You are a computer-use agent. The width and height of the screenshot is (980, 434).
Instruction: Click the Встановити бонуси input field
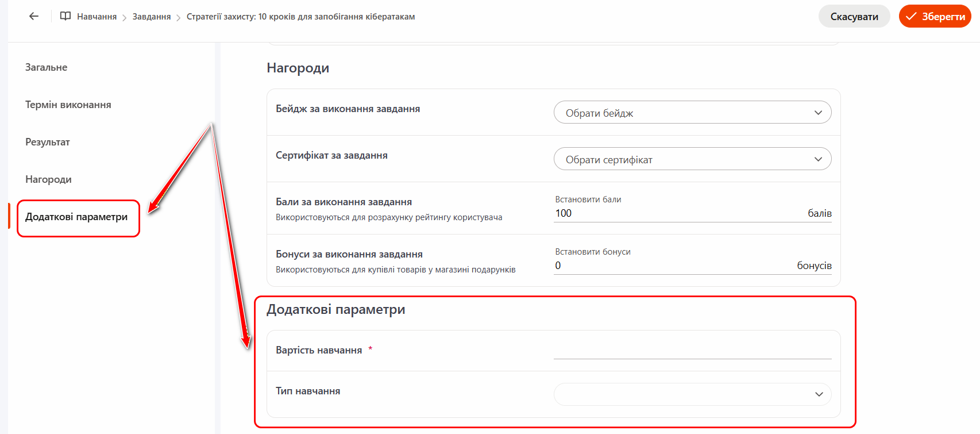tap(672, 266)
